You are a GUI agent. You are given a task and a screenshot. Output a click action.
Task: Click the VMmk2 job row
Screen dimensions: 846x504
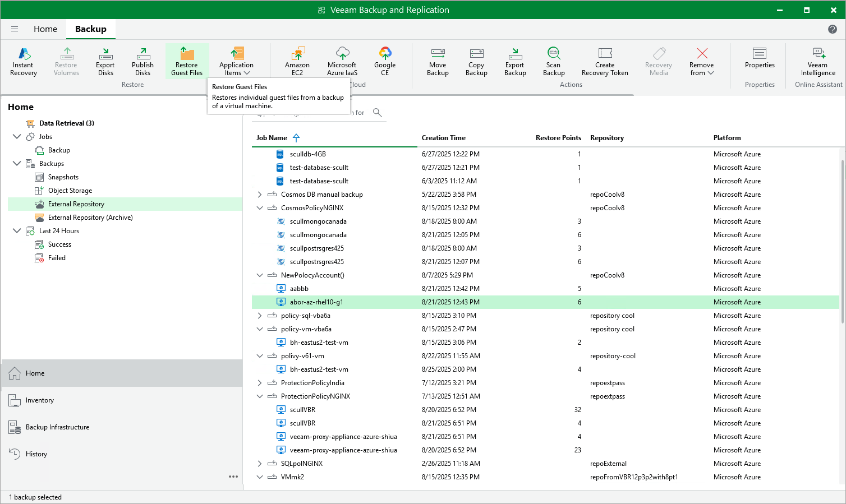pyautogui.click(x=545, y=477)
